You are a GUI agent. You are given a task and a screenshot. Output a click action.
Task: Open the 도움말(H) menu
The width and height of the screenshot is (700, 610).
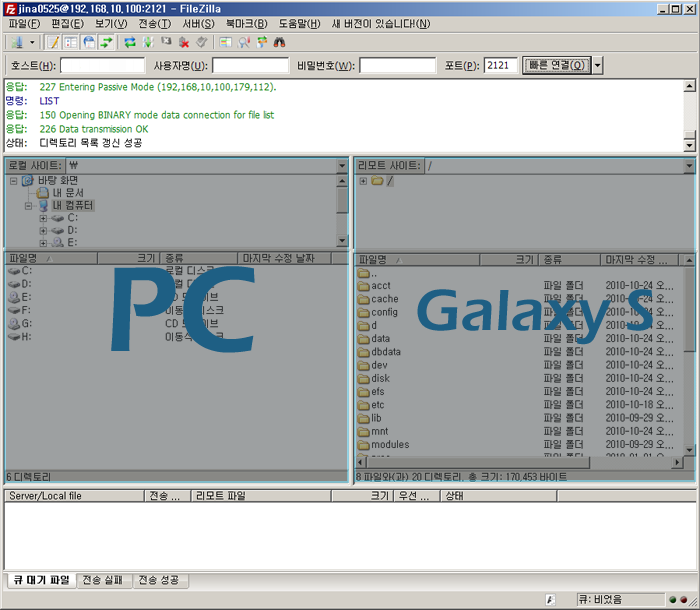tap(299, 24)
